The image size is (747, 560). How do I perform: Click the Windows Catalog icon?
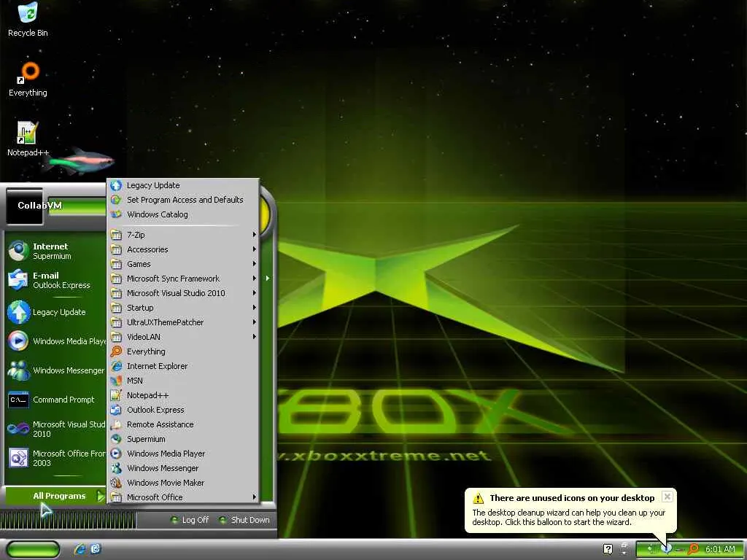coord(116,214)
